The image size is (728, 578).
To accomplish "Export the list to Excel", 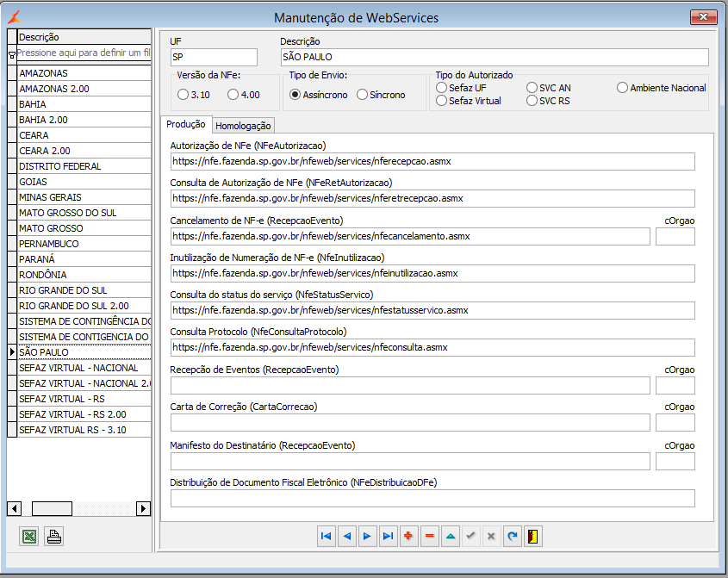I will pos(28,537).
